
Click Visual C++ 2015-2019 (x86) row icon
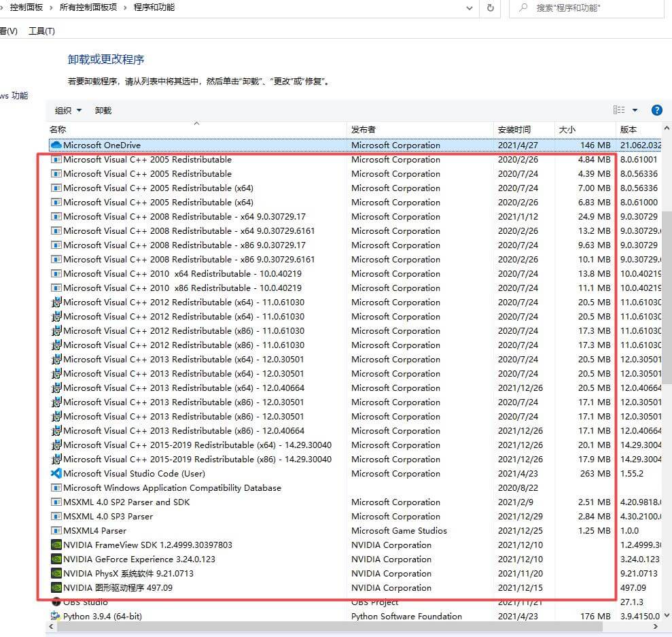56,459
